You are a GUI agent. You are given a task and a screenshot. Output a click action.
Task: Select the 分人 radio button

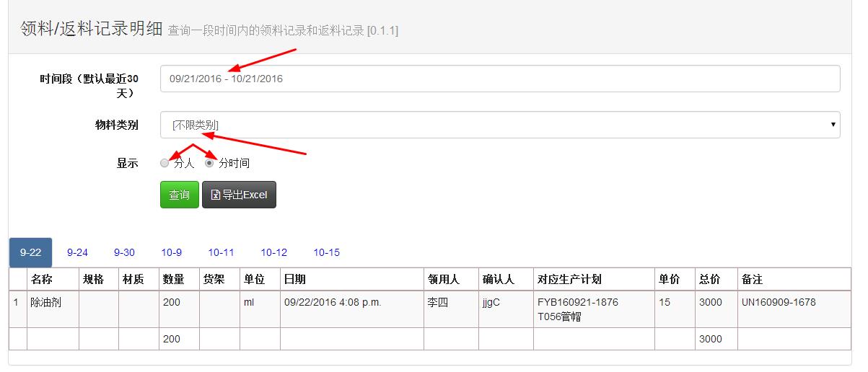click(165, 163)
